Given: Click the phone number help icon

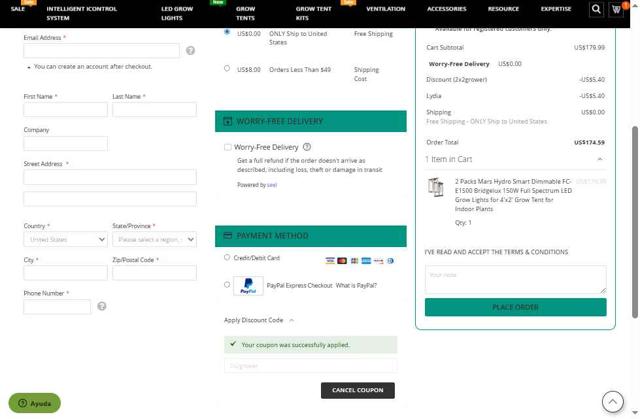Looking at the screenshot, I should tap(102, 306).
